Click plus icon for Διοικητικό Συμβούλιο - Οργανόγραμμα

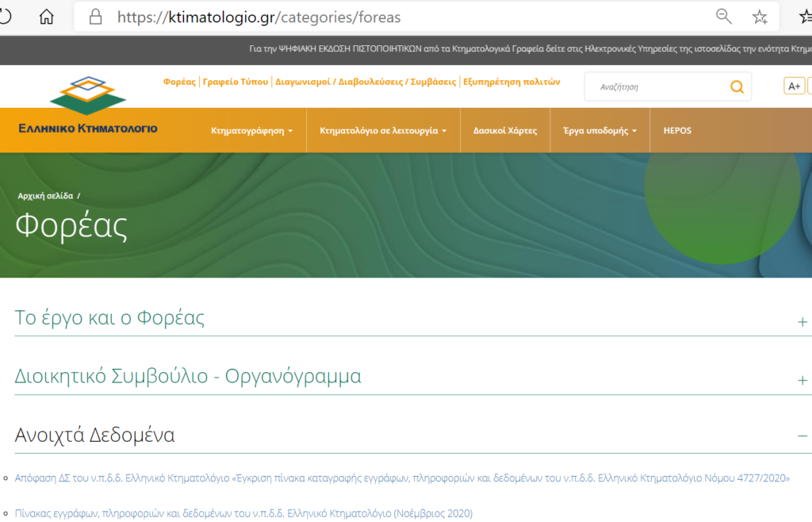(802, 380)
